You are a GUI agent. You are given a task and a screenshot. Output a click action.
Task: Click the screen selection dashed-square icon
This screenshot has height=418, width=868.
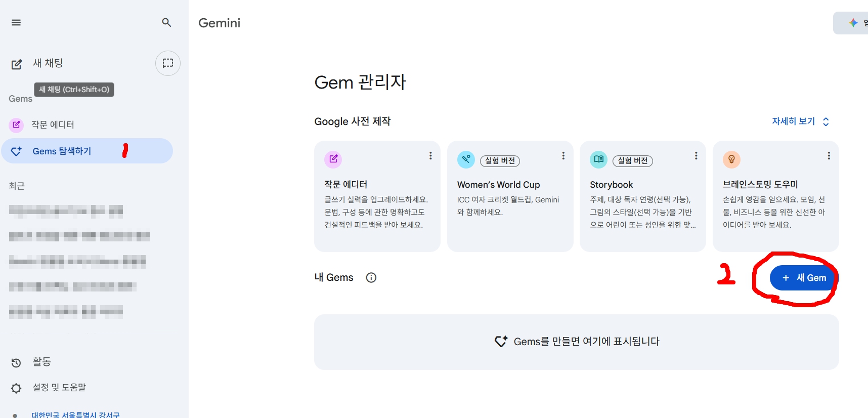click(x=167, y=63)
